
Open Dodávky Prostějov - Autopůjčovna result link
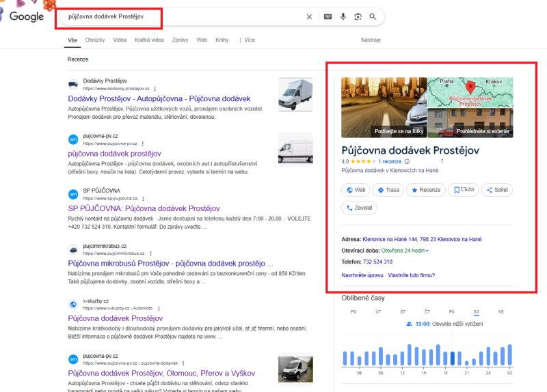(x=159, y=98)
